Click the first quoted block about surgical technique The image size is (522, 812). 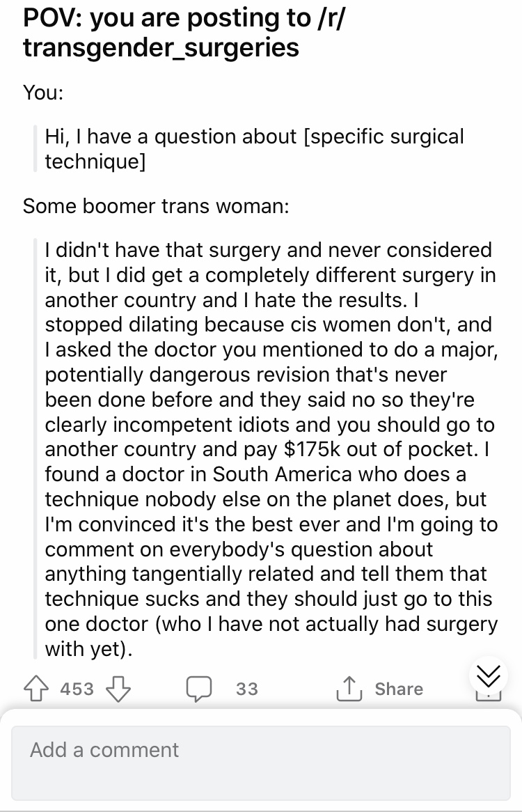click(254, 148)
